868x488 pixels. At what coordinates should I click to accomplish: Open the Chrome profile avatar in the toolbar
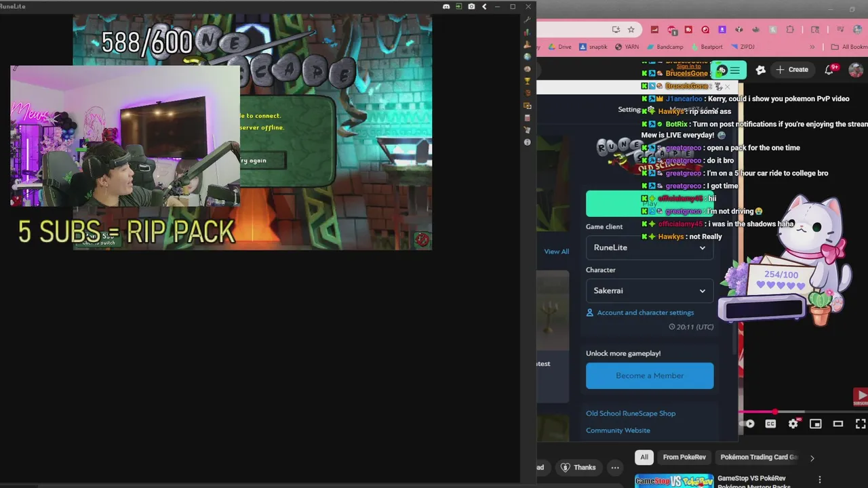click(x=858, y=30)
